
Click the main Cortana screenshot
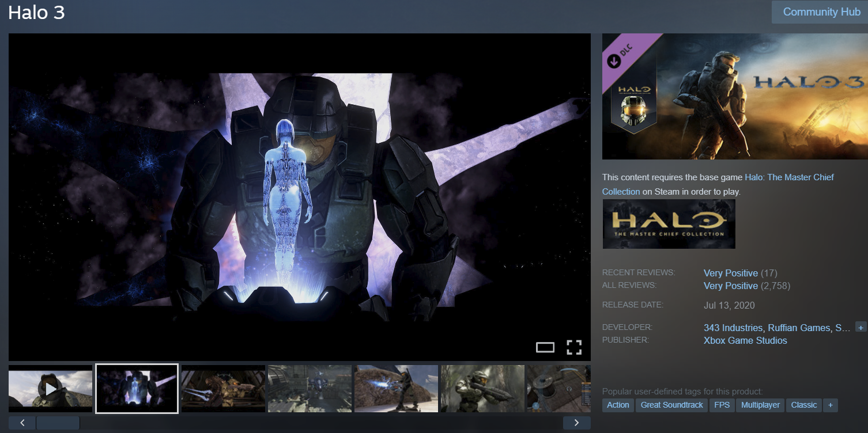tap(300, 197)
